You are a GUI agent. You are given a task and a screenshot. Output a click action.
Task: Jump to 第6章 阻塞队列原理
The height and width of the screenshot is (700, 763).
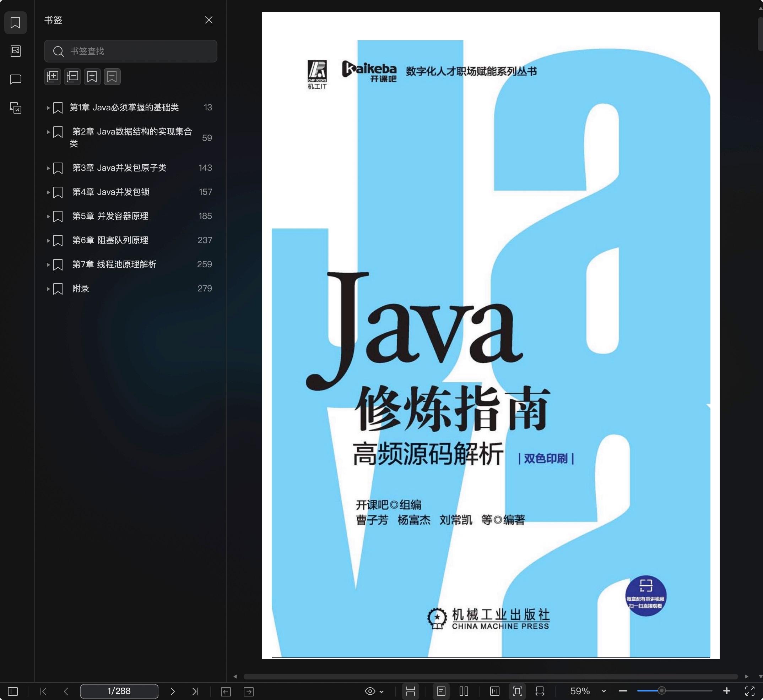110,240
